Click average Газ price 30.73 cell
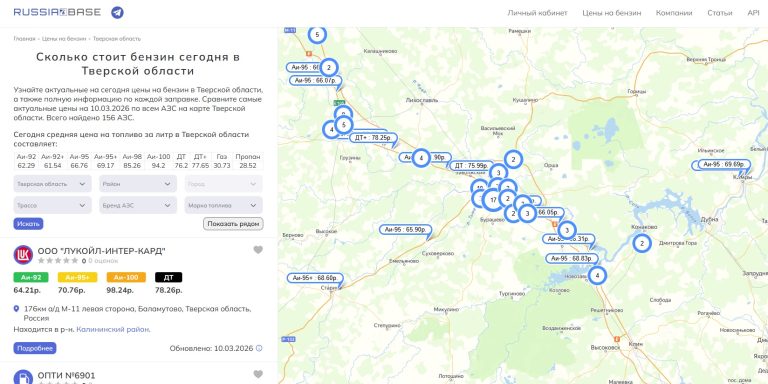Screen dimensions: 768x384 (222, 166)
